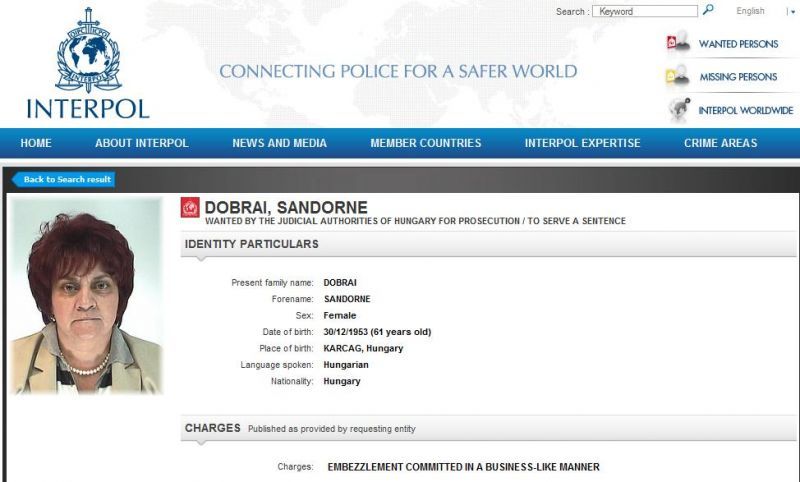Click the WANTED PERSONS link text
The height and width of the screenshot is (482, 800).
point(738,44)
